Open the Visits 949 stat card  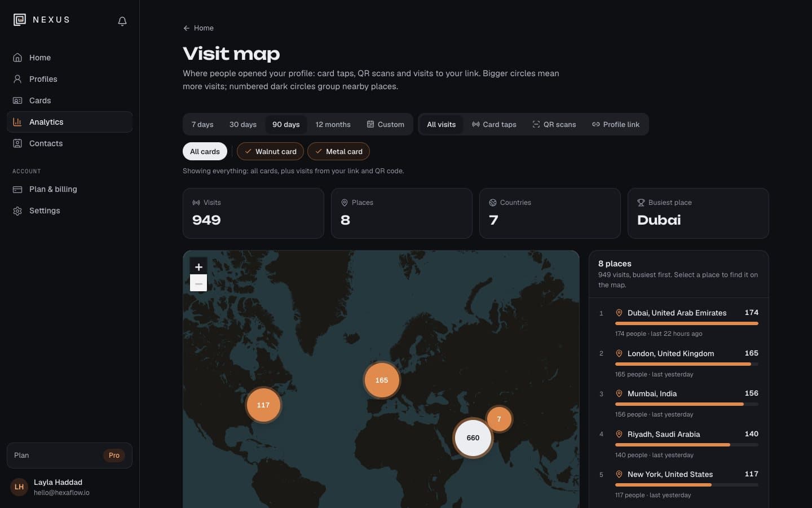click(253, 213)
